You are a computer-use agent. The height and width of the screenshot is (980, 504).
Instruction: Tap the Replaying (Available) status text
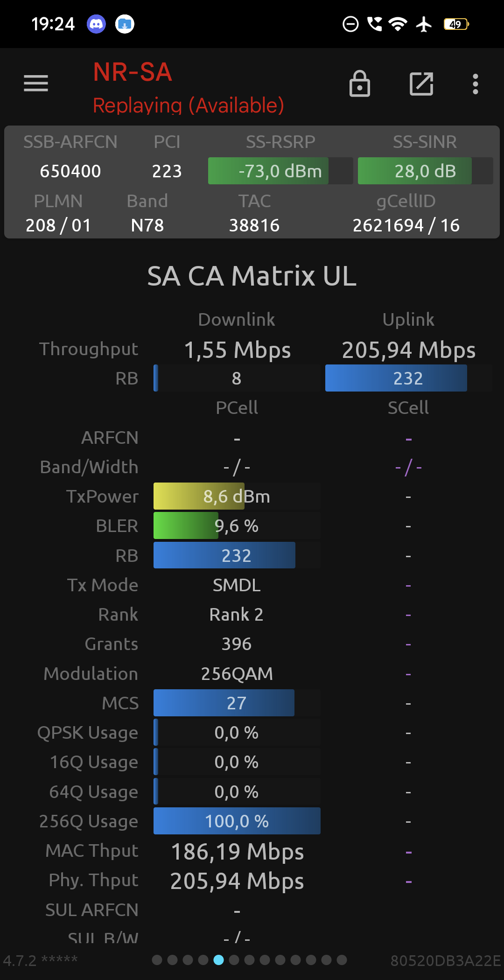(189, 105)
